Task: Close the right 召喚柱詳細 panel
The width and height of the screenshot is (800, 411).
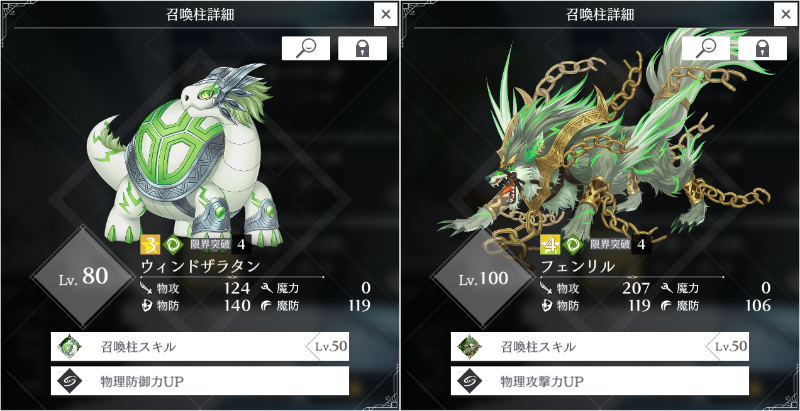Action: click(786, 14)
